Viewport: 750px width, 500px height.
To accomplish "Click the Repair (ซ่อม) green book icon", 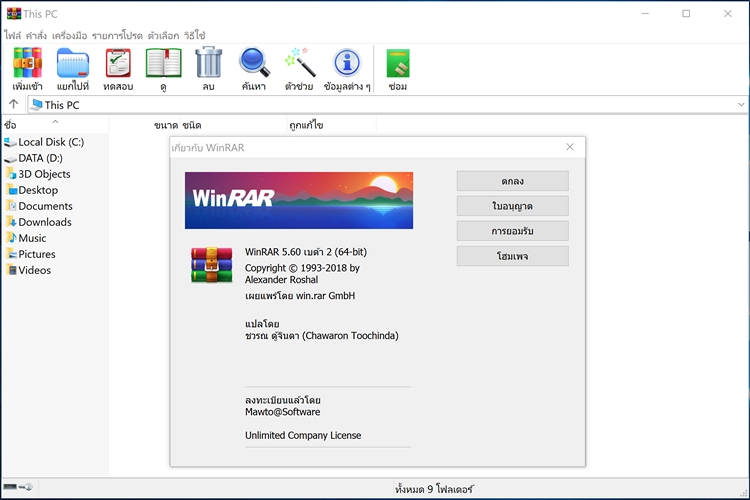I will [x=398, y=63].
